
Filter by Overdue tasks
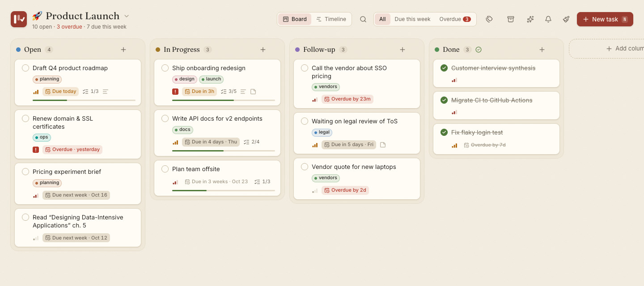point(455,19)
